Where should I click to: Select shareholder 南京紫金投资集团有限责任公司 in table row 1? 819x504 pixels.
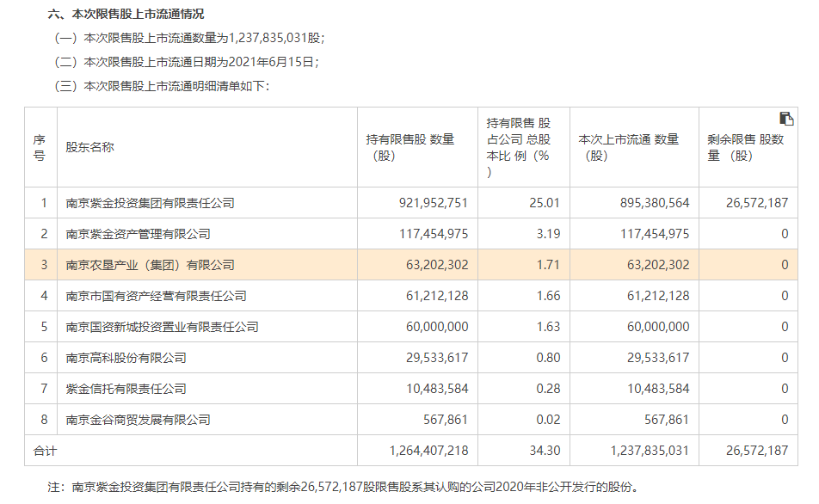click(150, 203)
